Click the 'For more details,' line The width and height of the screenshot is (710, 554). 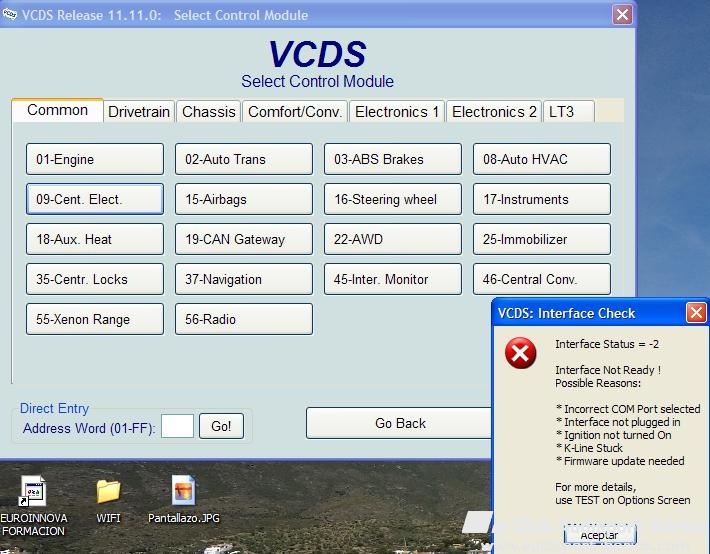click(x=595, y=487)
